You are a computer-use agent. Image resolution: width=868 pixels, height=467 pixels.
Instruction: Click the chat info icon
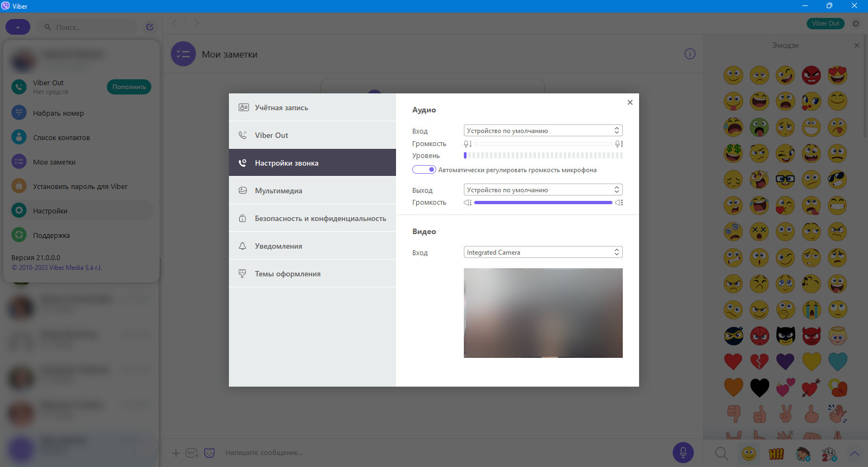pos(690,54)
